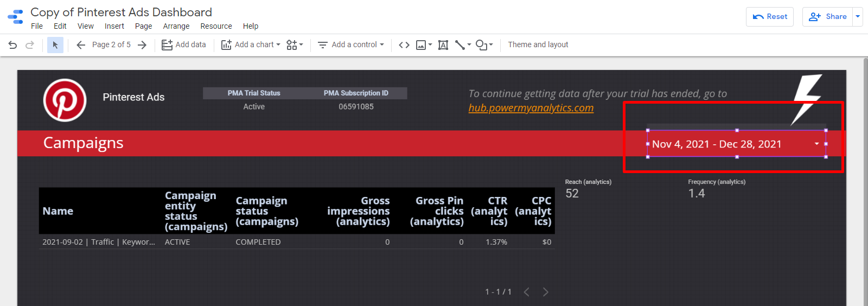Open the image insert dropdown
Screen dimensions: 868x306
424,45
